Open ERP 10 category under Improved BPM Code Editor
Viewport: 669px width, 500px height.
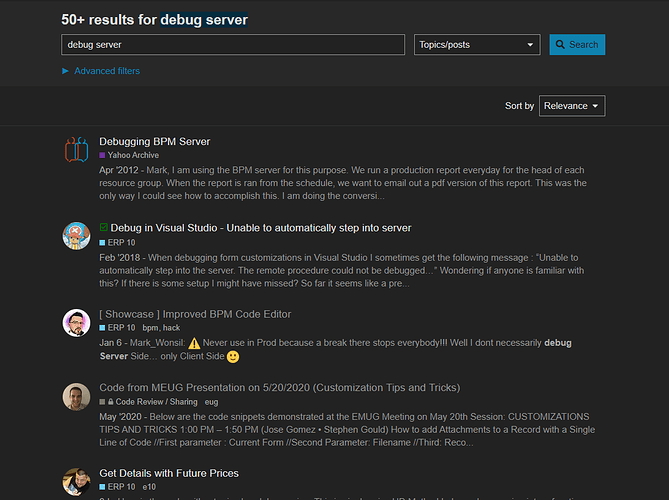(117, 328)
